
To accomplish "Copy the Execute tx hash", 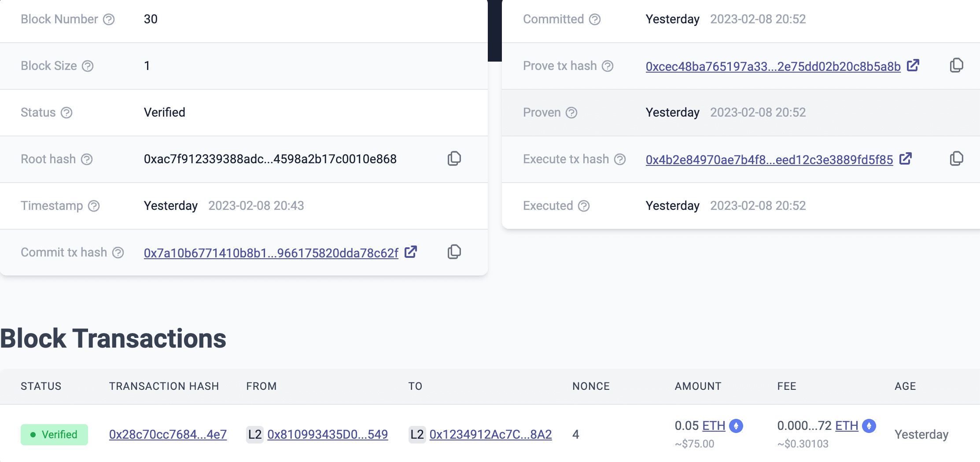I will pos(956,159).
